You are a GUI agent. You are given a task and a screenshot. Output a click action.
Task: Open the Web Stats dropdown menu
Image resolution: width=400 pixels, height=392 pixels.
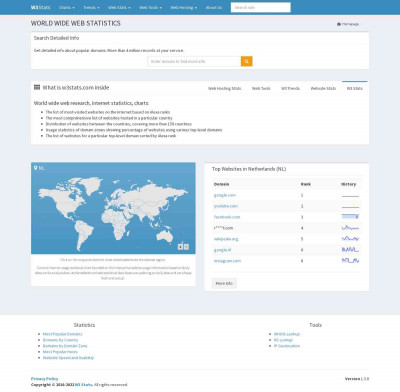pyautogui.click(x=119, y=7)
